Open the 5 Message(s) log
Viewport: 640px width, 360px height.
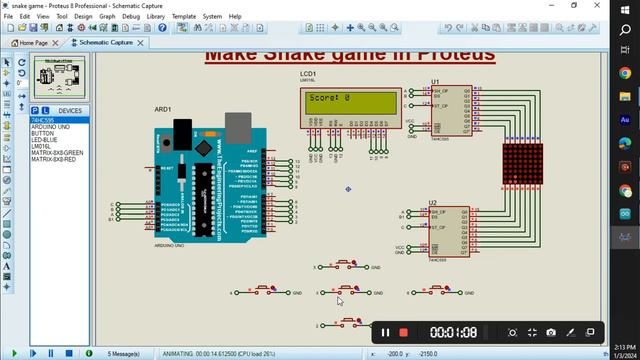click(123, 354)
